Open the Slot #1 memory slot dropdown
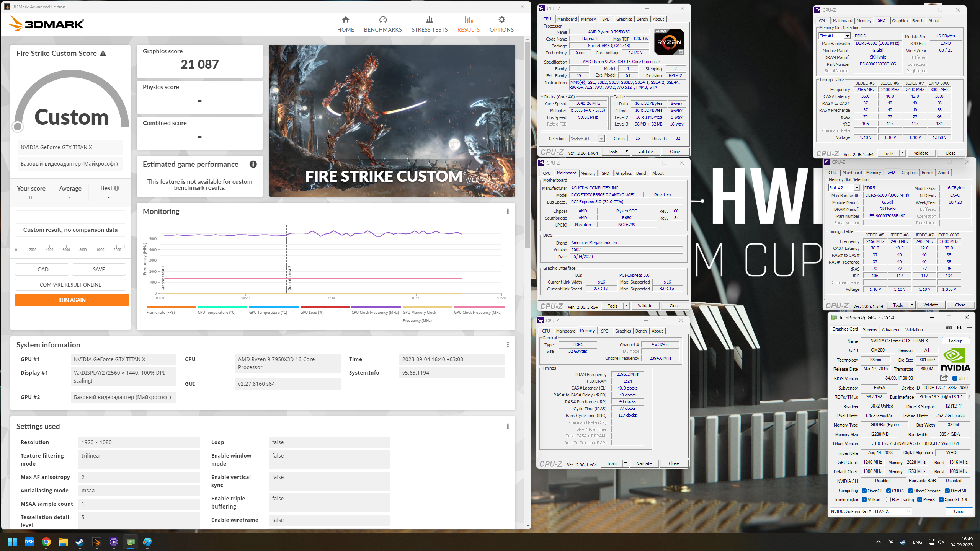 pos(847,36)
